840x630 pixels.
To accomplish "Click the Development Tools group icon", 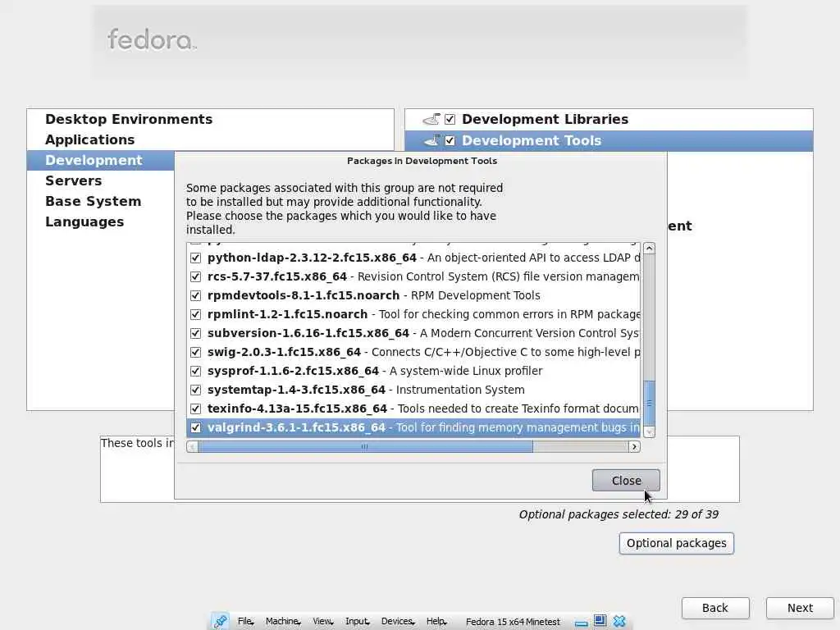I will click(x=431, y=140).
